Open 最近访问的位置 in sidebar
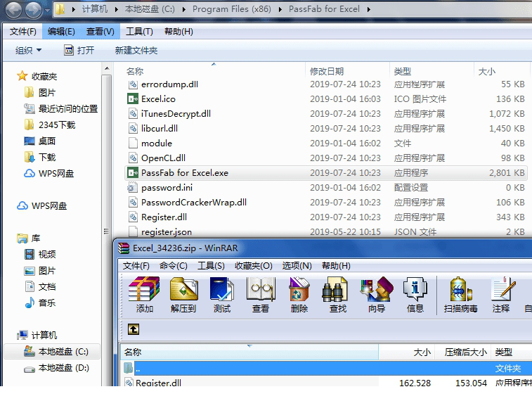This screenshot has width=532, height=401. [60, 108]
